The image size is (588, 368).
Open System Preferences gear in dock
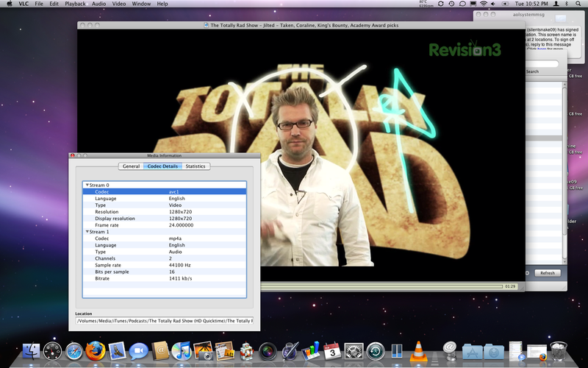click(x=354, y=352)
